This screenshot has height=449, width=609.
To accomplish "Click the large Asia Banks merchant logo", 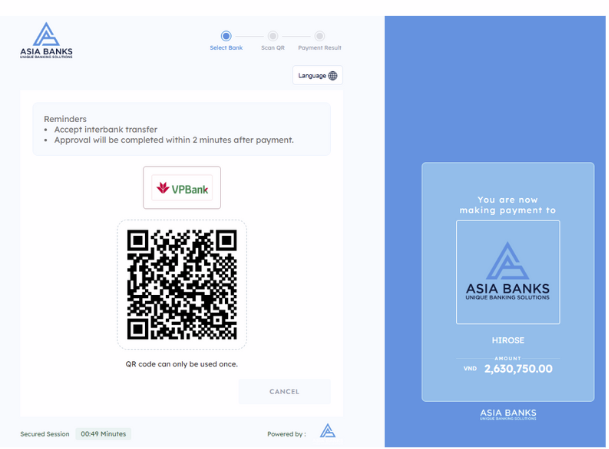I will [x=507, y=271].
